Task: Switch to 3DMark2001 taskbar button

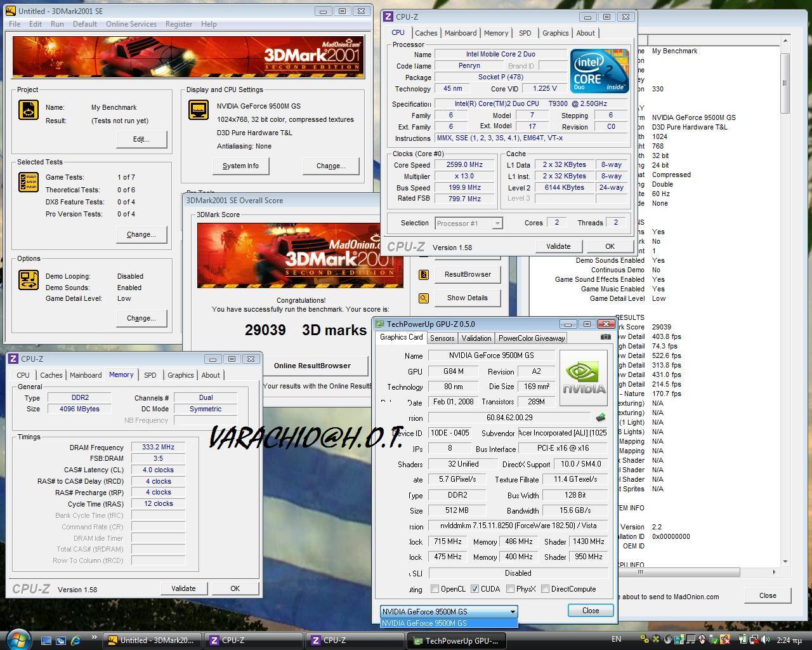Action: (153, 640)
